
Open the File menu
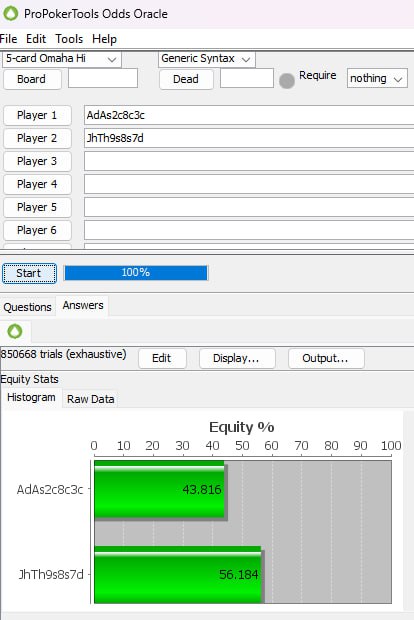(8, 39)
